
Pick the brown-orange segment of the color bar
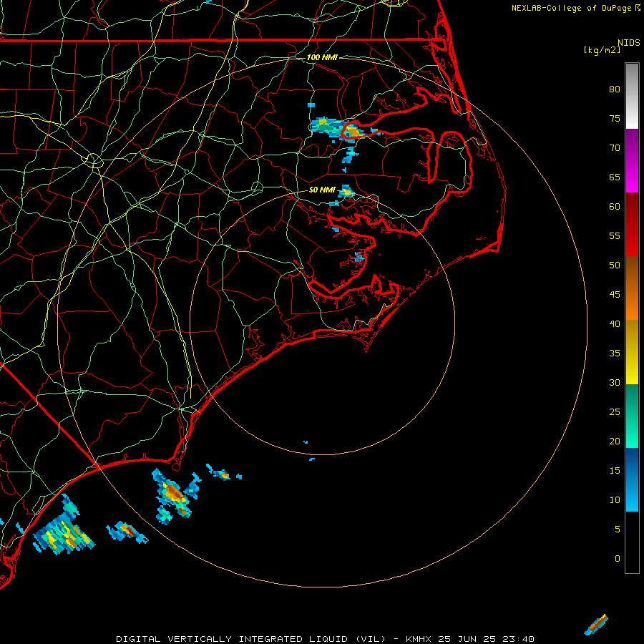632,288
